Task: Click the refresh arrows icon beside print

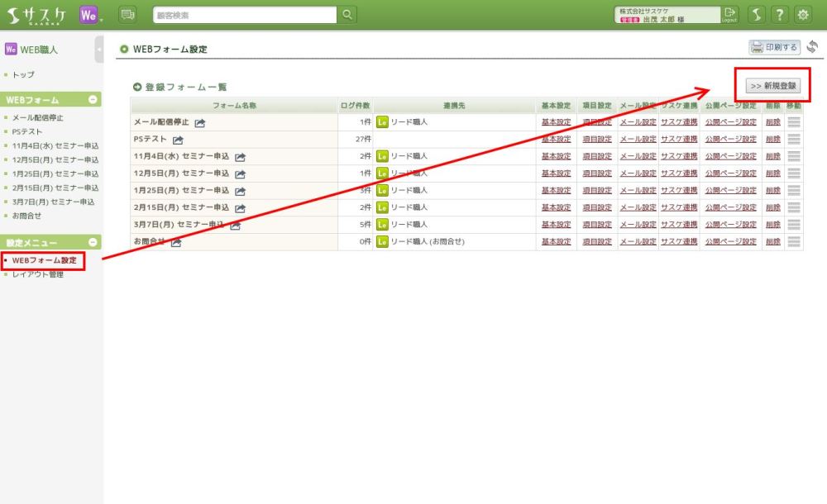Action: 812,47
